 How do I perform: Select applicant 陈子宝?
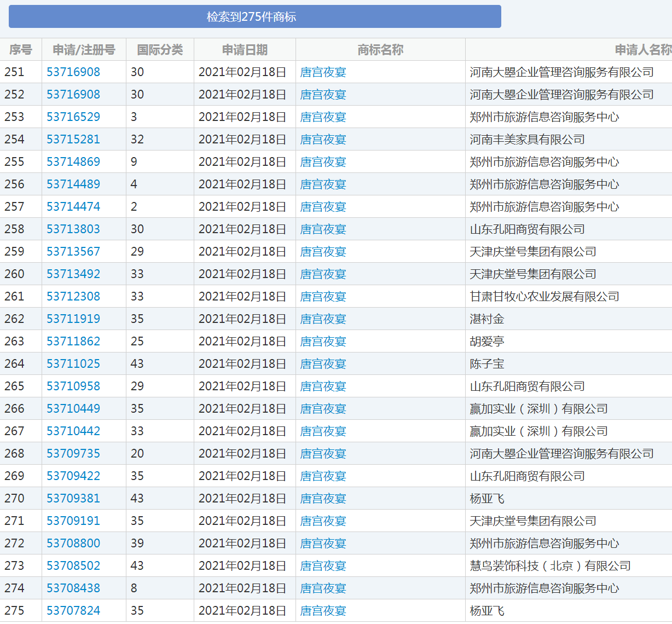[487, 363]
